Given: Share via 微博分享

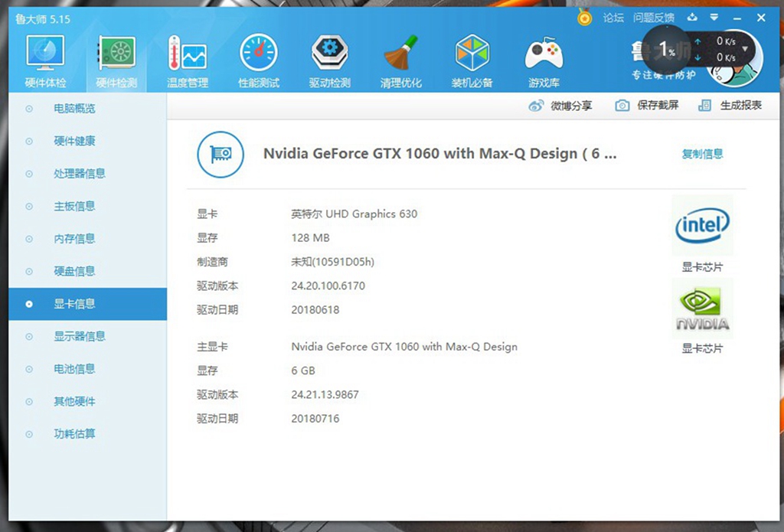Looking at the screenshot, I should pyautogui.click(x=571, y=106).
